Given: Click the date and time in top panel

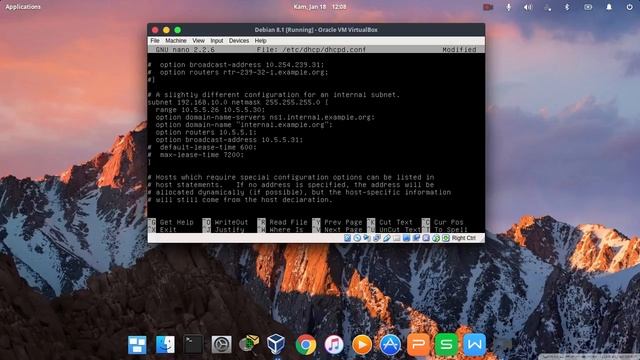Looking at the screenshot, I should pyautogui.click(x=320, y=7).
